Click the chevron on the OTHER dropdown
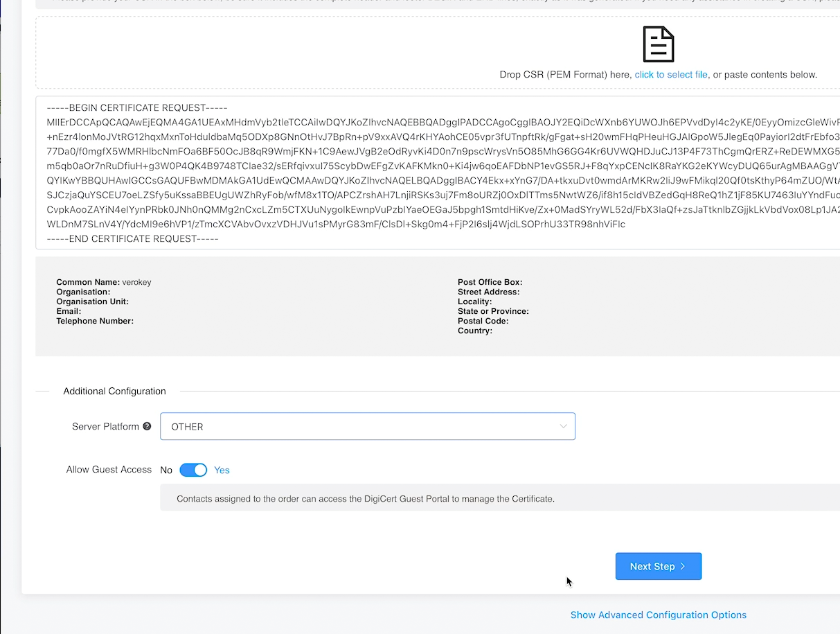 tap(562, 426)
